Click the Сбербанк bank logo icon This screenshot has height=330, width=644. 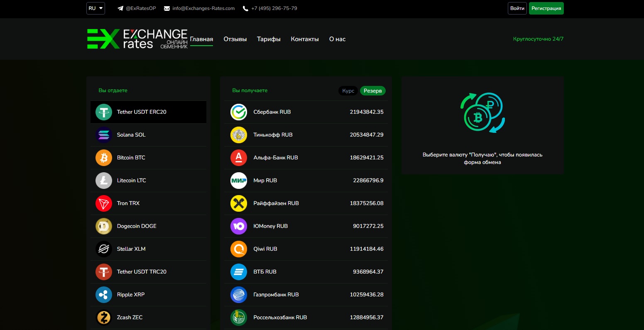click(x=239, y=112)
